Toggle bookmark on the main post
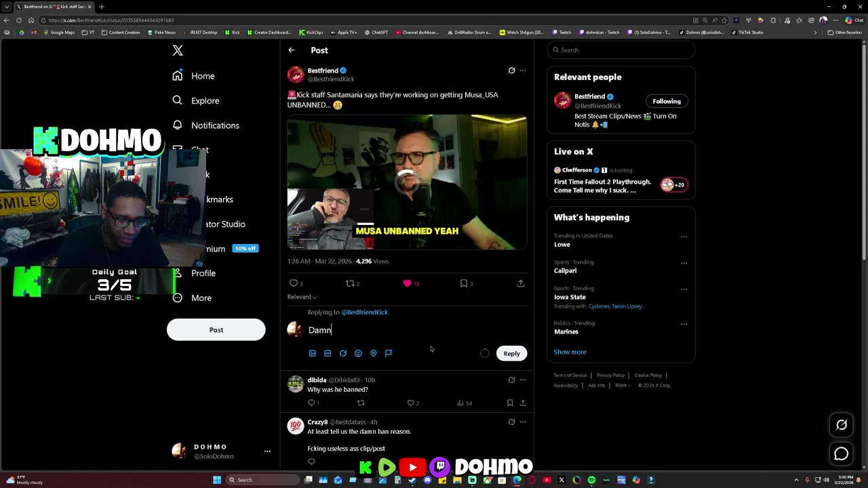Screen dimensions: 868x488 point(464,283)
